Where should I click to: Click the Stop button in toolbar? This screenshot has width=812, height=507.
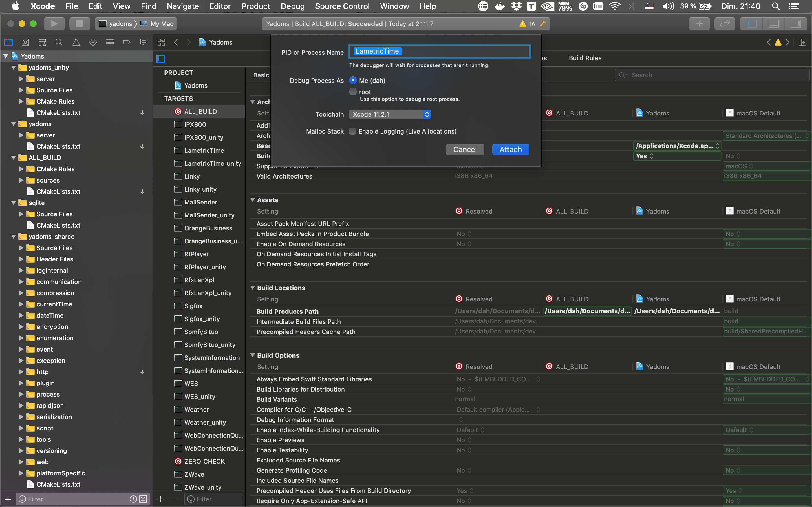80,23
